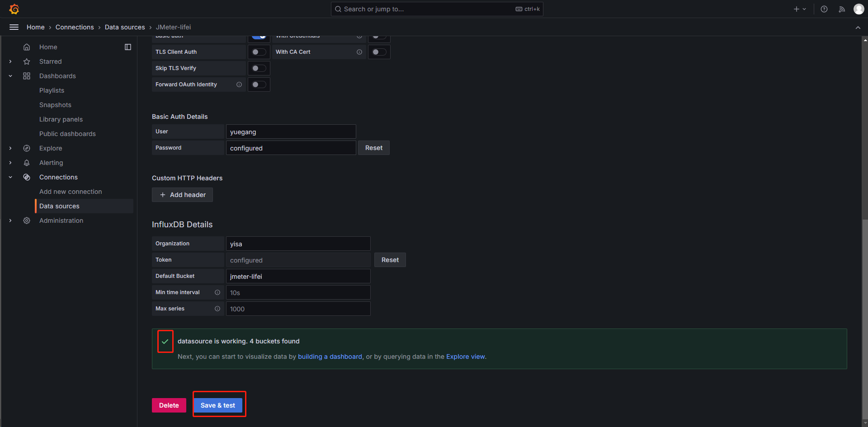Viewport: 868px width, 427px height.
Task: Click the Search or jump to field
Action: tap(437, 9)
